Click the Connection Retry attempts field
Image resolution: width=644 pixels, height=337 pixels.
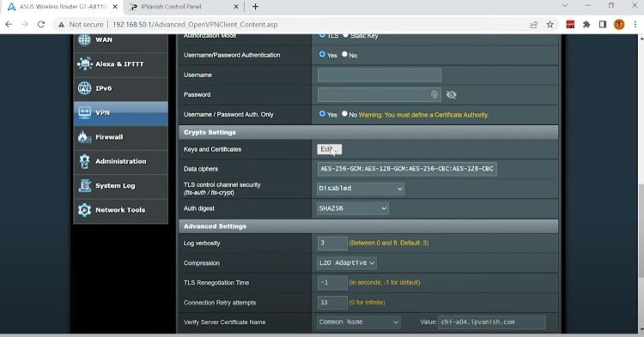332,303
